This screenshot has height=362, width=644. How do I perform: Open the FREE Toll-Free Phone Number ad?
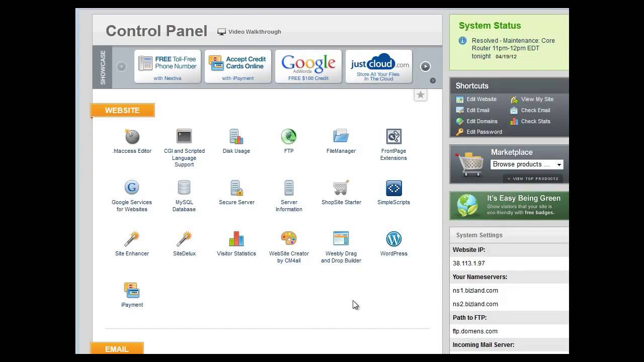[x=168, y=66]
